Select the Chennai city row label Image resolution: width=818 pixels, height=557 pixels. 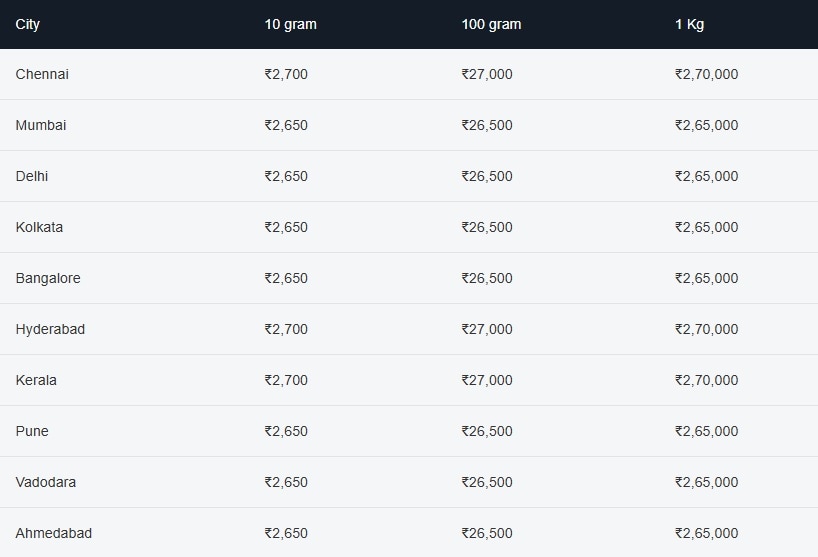(42, 74)
